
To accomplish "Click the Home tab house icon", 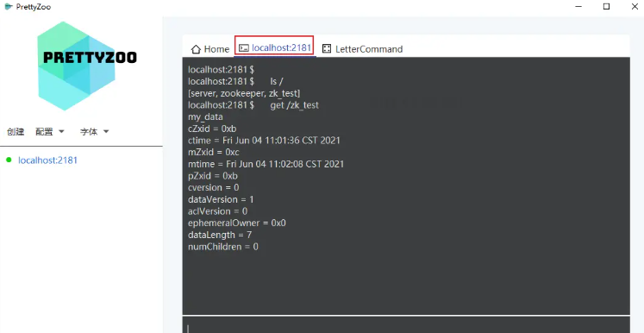I will click(196, 49).
